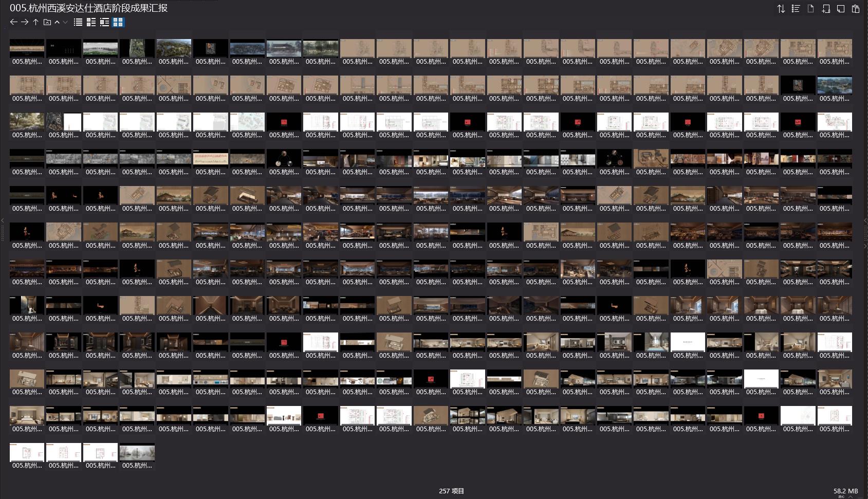This screenshot has width=868, height=499.
Task: Click the paste clipboard icon
Action: (856, 9)
